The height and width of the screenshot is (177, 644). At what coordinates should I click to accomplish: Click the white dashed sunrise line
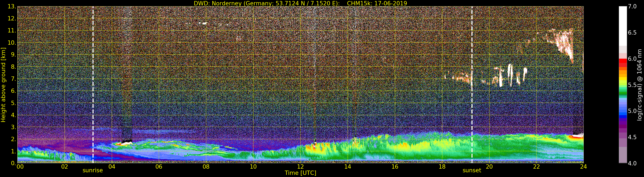coord(93,85)
